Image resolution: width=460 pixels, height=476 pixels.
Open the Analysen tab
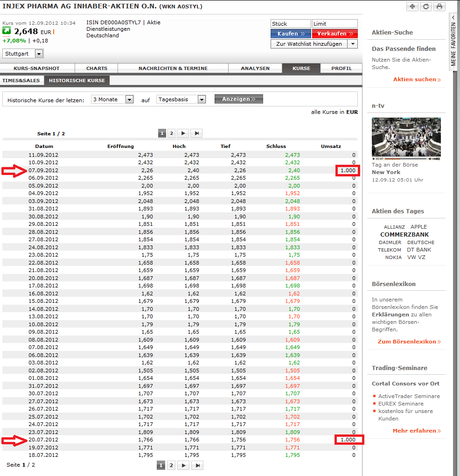coord(255,68)
